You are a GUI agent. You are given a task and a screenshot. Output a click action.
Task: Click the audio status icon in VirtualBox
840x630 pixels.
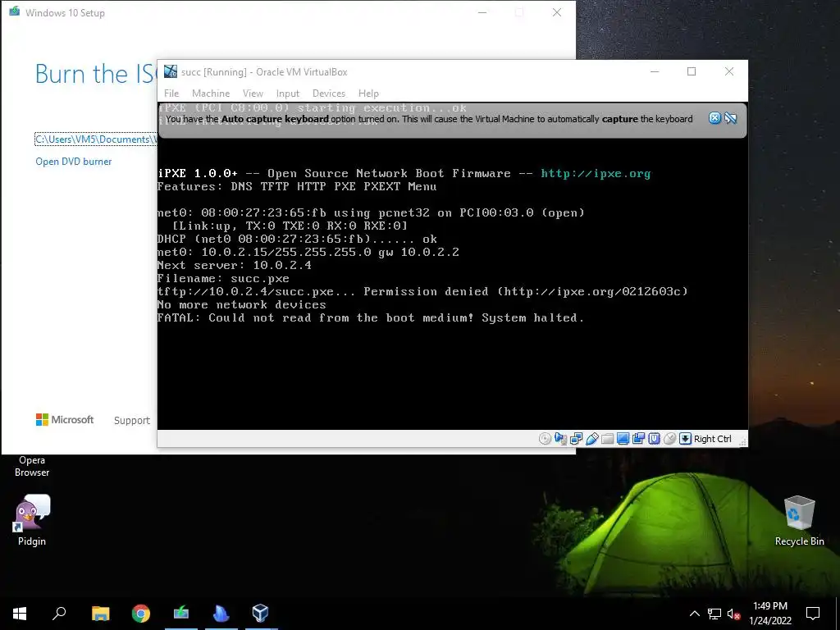[x=560, y=439]
